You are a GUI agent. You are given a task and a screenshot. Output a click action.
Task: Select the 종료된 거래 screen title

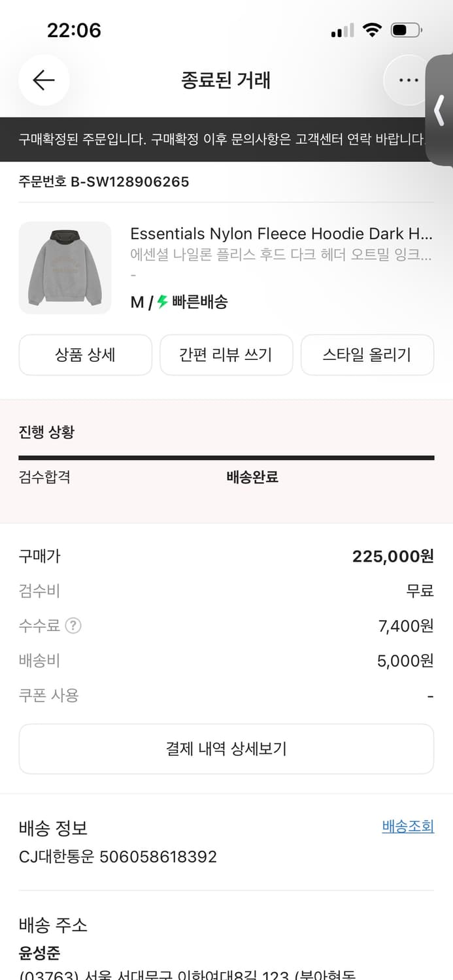226,80
